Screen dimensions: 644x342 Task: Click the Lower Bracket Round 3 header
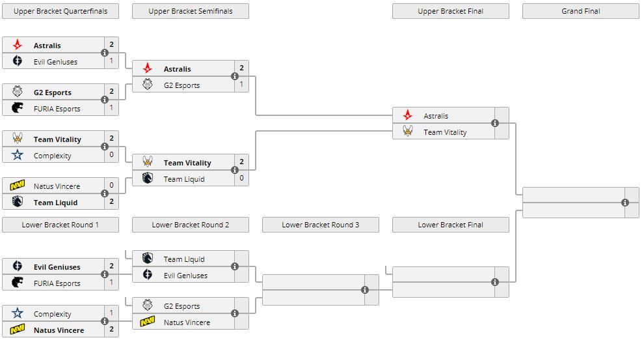pos(320,225)
